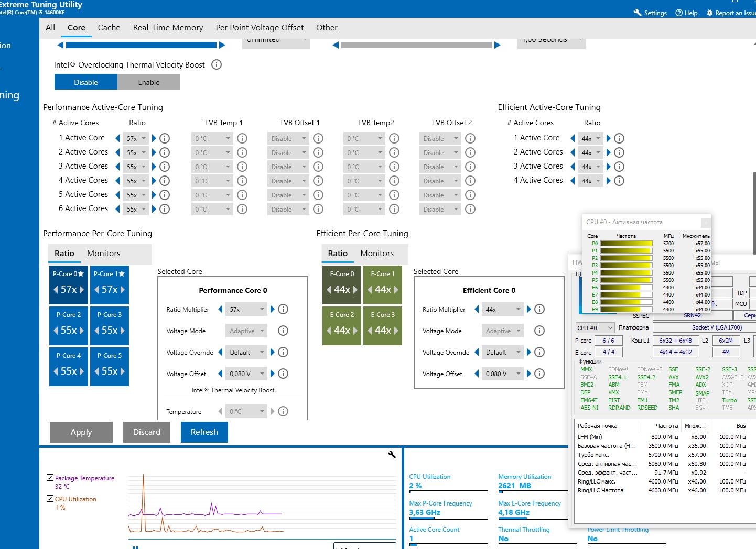Show info for Efficient Core 0 Voltage Mode
756x549 pixels.
539,331
